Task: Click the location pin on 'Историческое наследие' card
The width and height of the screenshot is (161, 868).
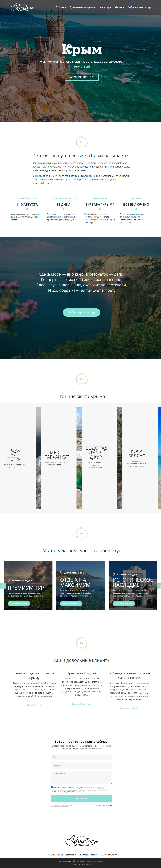Action: coord(114,574)
